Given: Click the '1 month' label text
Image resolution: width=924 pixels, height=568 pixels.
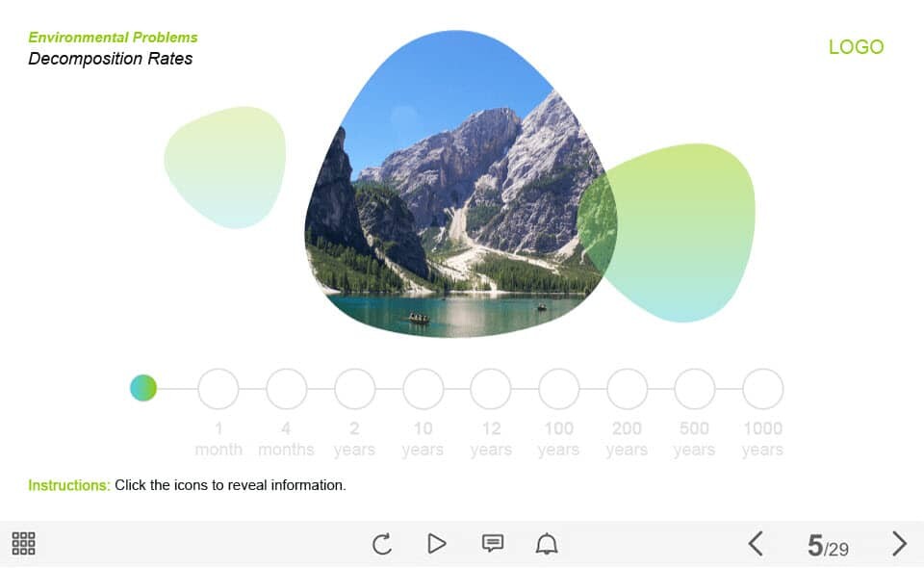Looking at the screenshot, I should tap(218, 439).
